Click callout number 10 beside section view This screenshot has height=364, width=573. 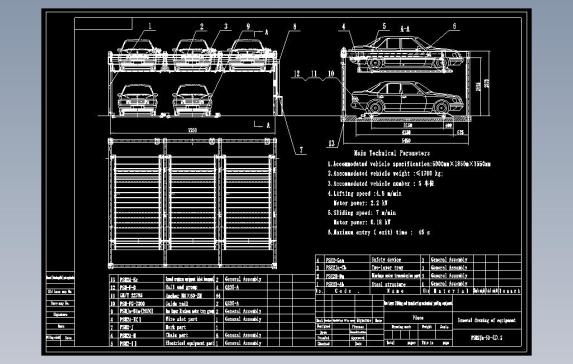[x=331, y=74]
